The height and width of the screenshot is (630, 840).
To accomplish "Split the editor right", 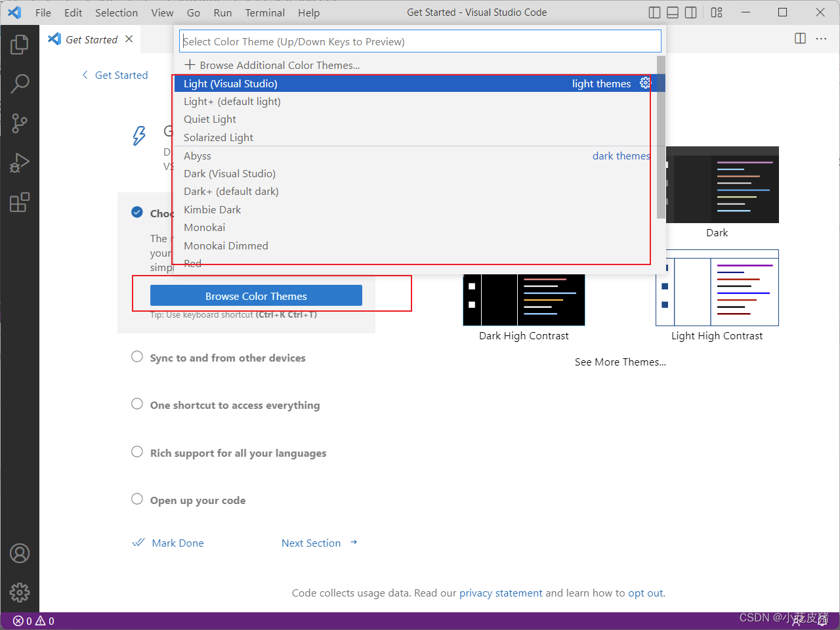I will 800,39.
